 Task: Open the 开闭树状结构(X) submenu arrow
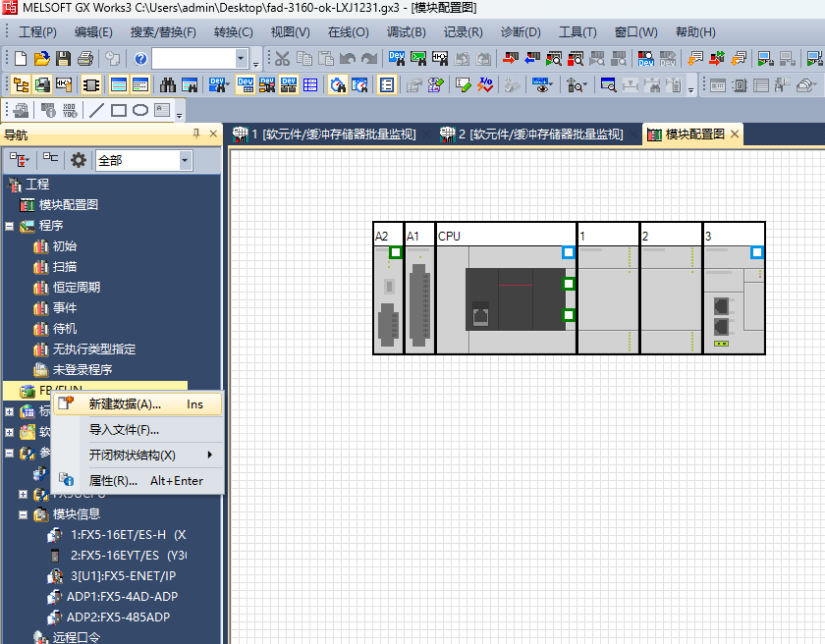pyautogui.click(x=210, y=455)
